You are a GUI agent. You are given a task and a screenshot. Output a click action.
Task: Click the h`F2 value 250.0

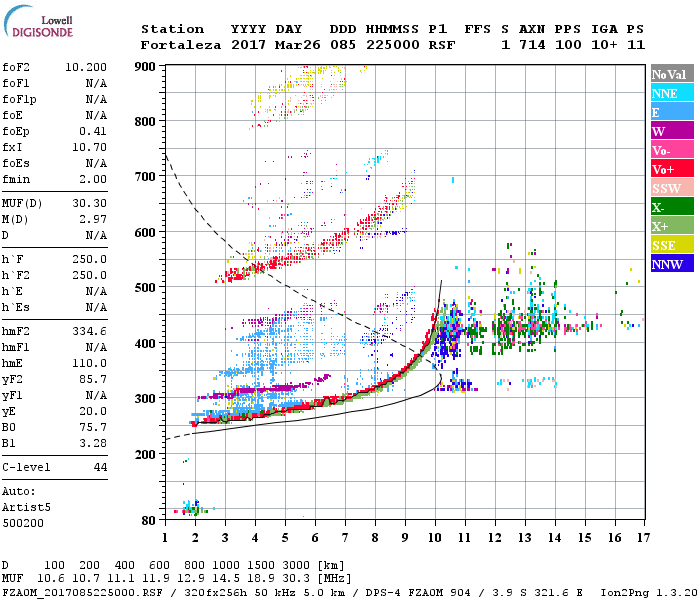89,275
